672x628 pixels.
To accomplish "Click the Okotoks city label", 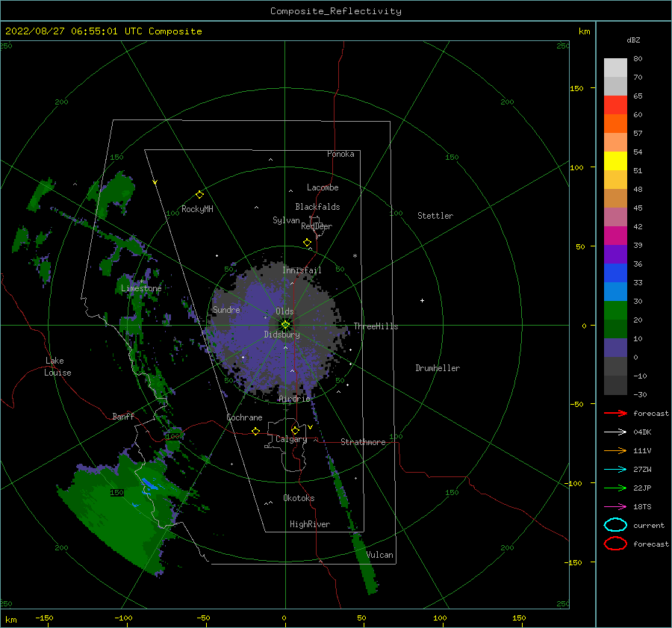I will click(x=299, y=498).
